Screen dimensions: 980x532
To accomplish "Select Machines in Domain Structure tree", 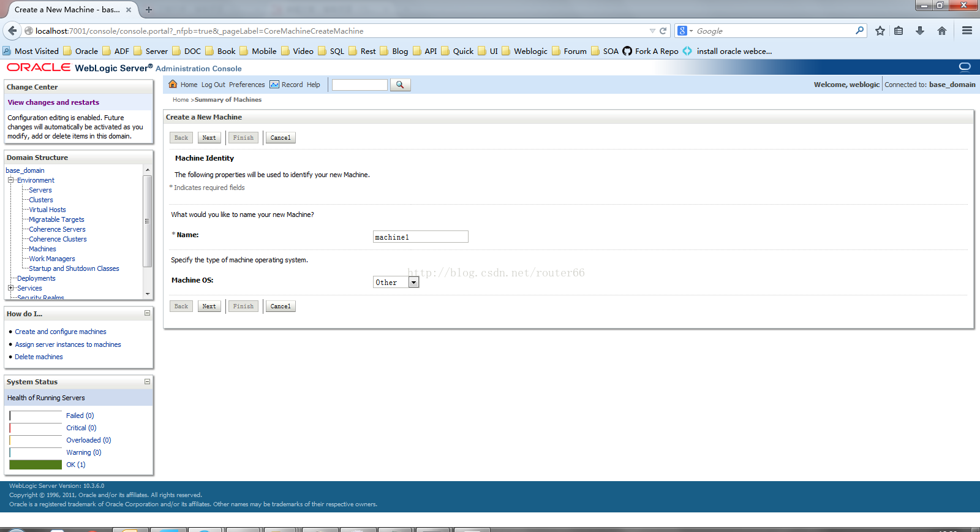I will (42, 249).
